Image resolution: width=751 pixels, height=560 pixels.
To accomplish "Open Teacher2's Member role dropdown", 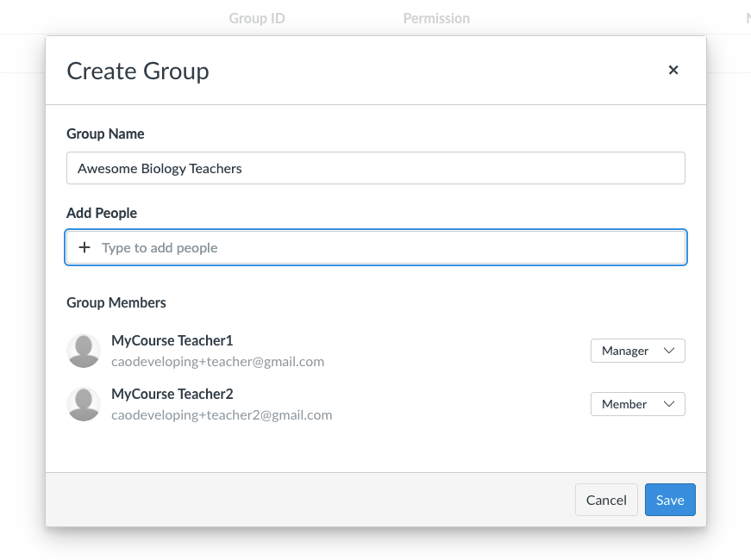I will pos(637,404).
